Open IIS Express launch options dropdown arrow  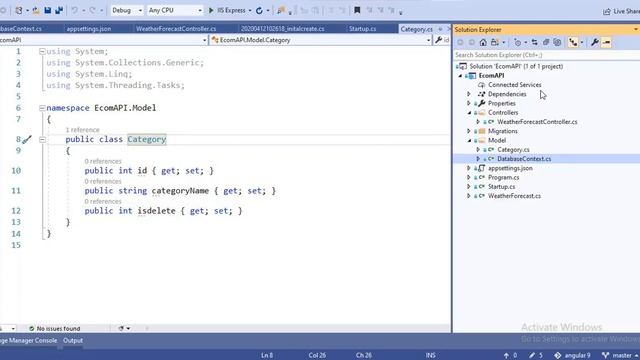pyautogui.click(x=250, y=11)
